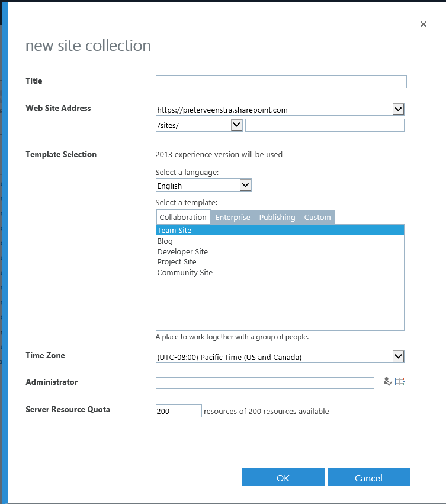Open the address book browse icon
Image resolution: width=446 pixels, height=504 pixels.
tap(399, 381)
